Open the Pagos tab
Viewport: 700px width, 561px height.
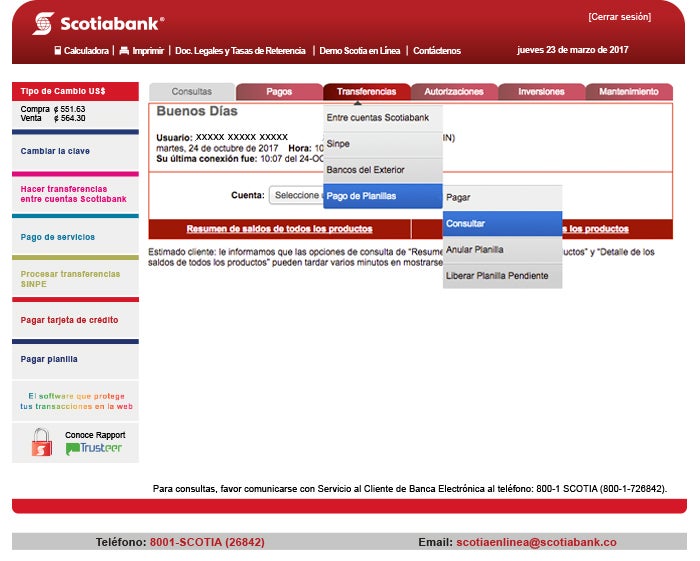click(x=279, y=92)
